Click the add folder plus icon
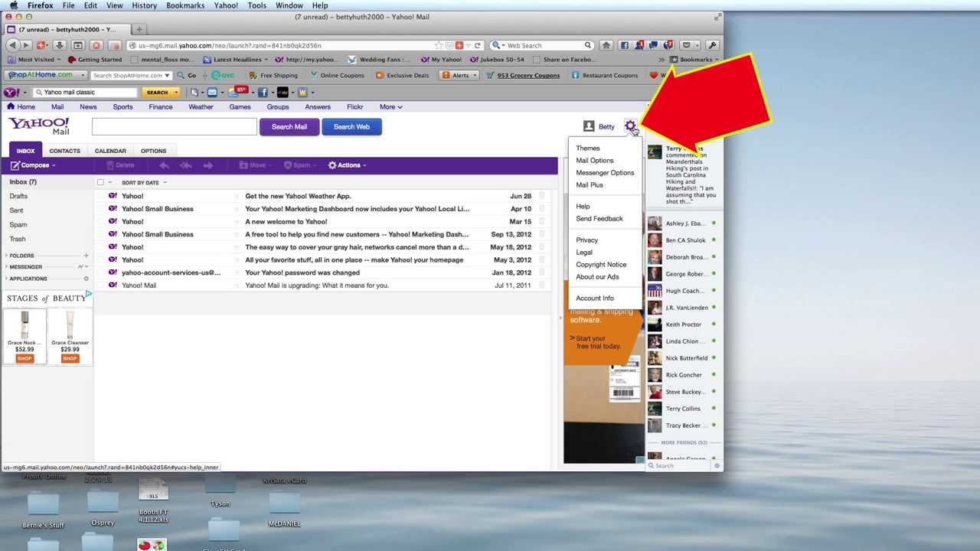 (x=86, y=256)
